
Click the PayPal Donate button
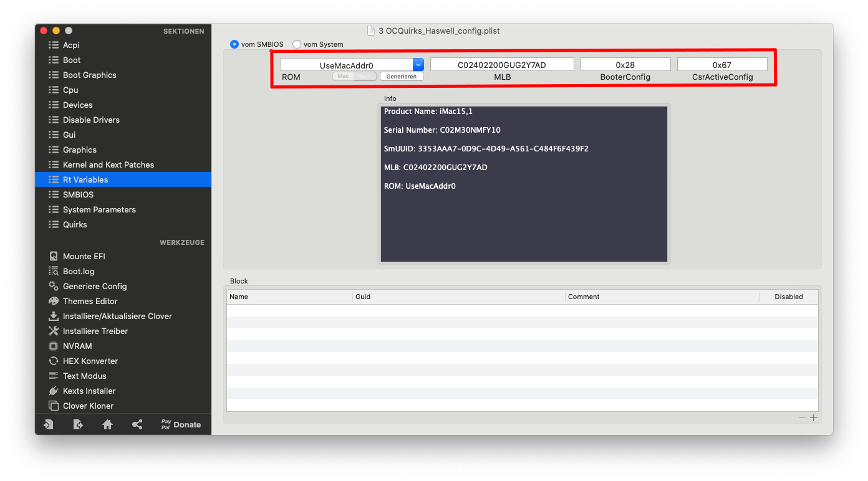point(181,424)
